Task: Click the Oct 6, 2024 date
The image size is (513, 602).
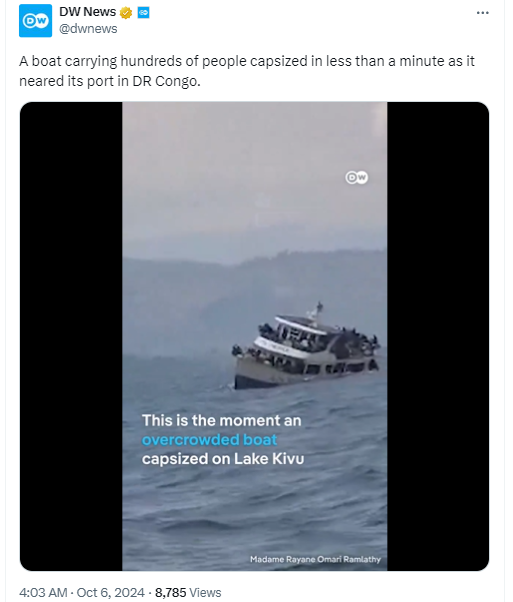Action: 111,592
